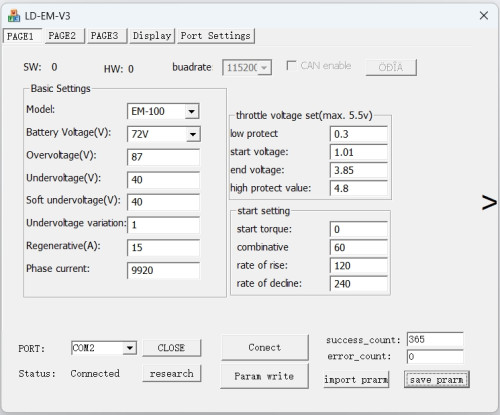Click the 'LD-EM-V3' window title text

coord(47,16)
